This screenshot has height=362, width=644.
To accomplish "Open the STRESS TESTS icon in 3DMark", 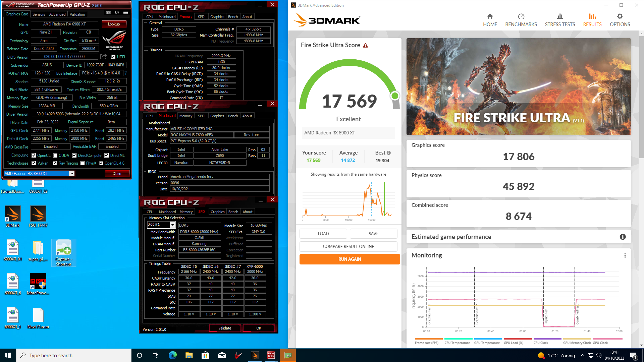I will [560, 16].
